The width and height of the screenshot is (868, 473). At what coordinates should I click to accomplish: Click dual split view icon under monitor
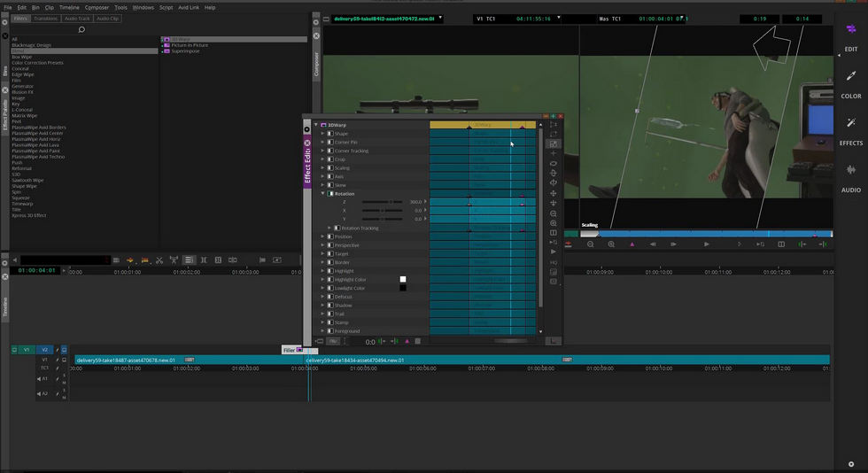pos(781,244)
